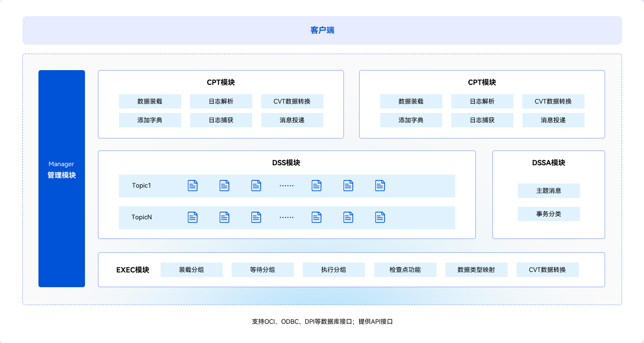The height and width of the screenshot is (343, 644).
Task: Open the 客户端 banner at the top
Action: point(322,30)
